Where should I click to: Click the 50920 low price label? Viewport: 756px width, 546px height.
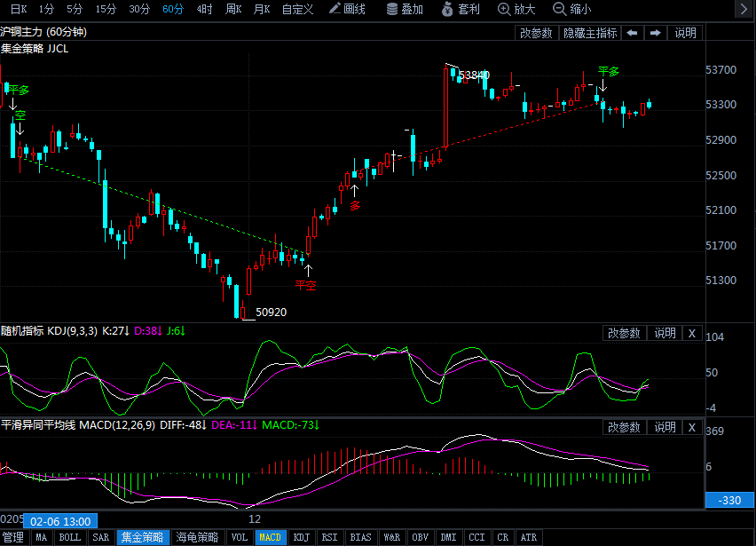point(271,313)
